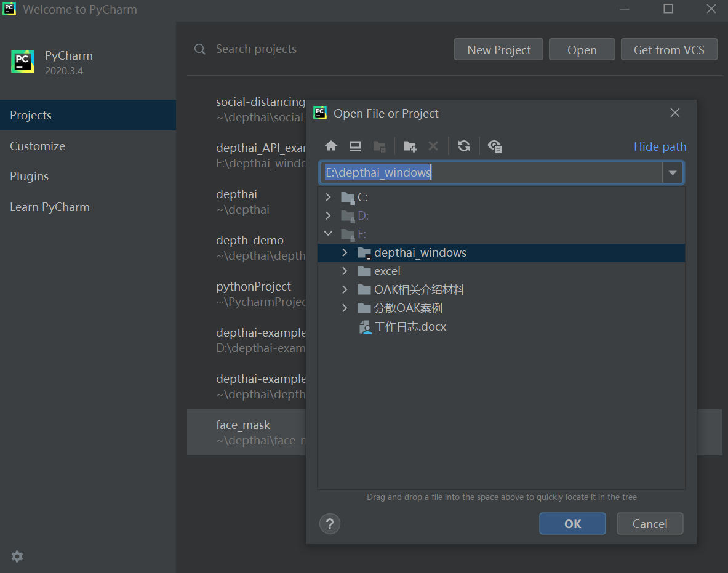Open depthai-example project at D:\depthai-exam

click(247, 340)
